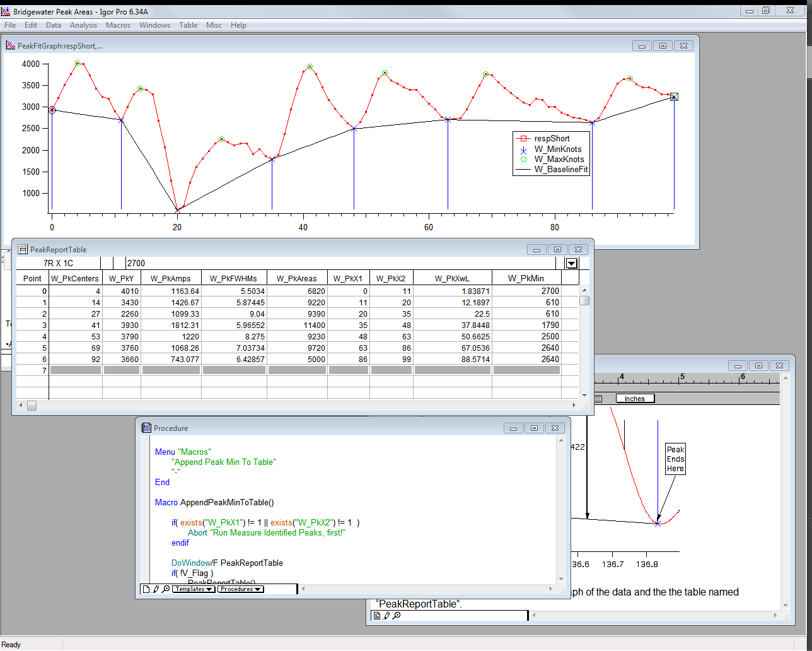Click the document icon in Procedure window
Image resolution: width=812 pixels, height=651 pixels.
(x=146, y=589)
